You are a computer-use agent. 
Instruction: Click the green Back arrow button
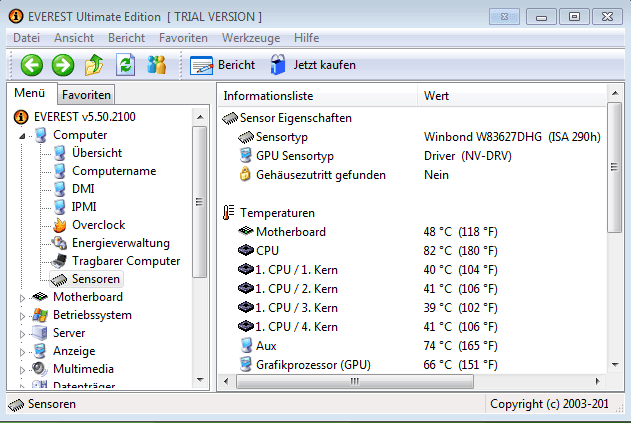[x=32, y=65]
